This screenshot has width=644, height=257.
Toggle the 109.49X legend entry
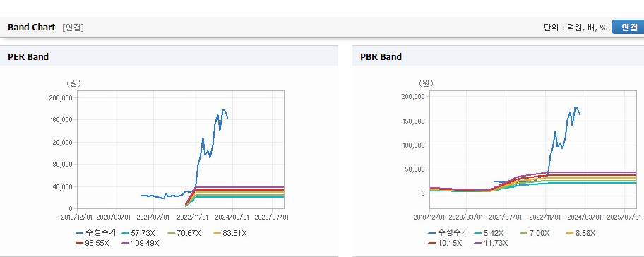pos(140,243)
